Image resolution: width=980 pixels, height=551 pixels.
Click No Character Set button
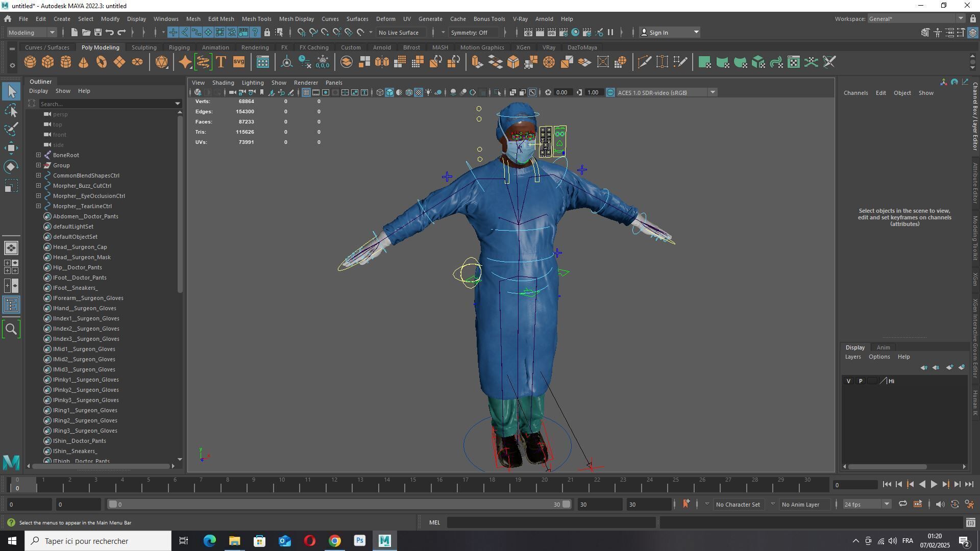tap(738, 505)
